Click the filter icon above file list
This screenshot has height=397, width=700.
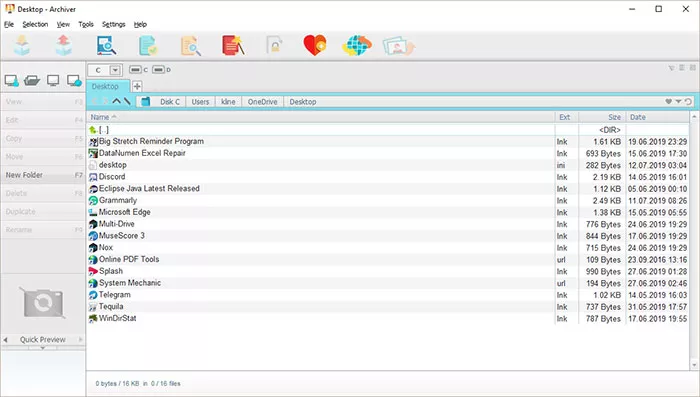coord(671,68)
